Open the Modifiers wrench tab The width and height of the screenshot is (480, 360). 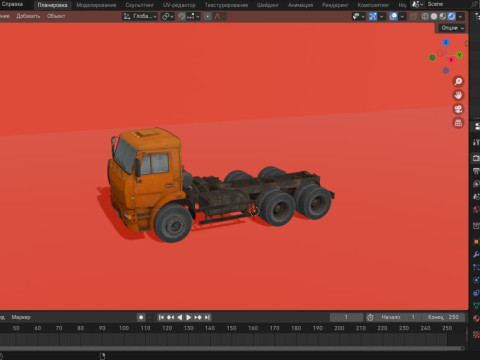[476, 255]
